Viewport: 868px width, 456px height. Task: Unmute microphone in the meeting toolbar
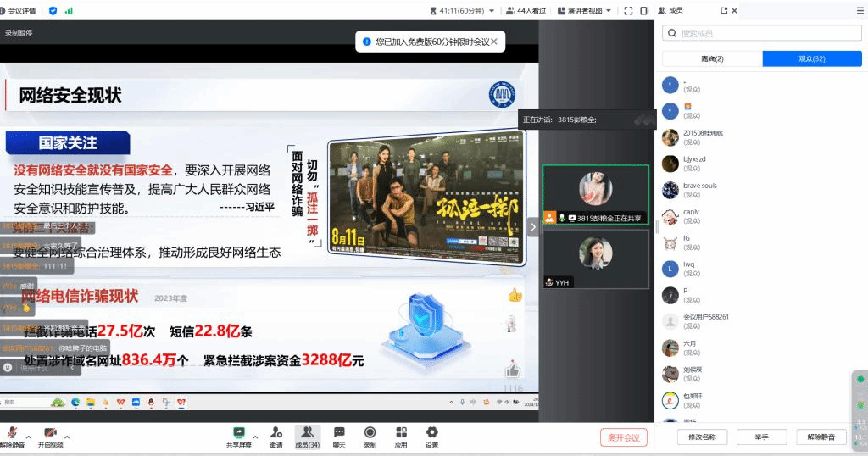point(12,437)
